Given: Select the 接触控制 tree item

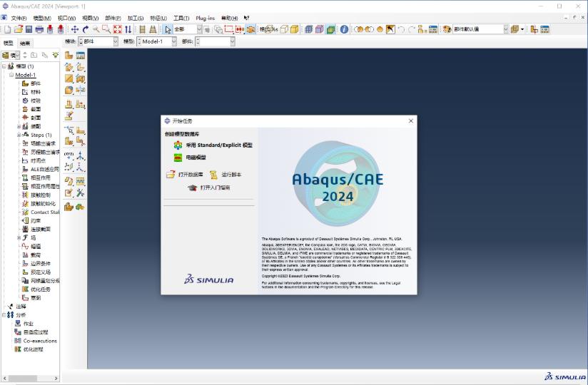Looking at the screenshot, I should 41,195.
